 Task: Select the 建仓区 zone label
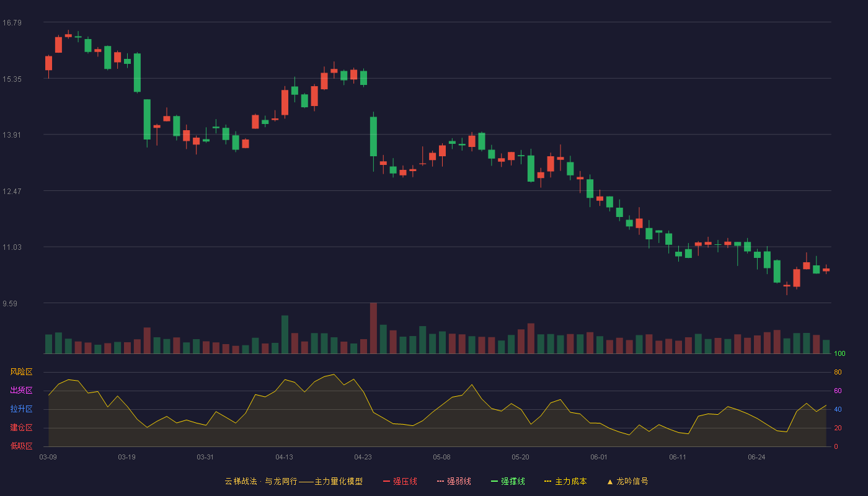pyautogui.click(x=21, y=428)
